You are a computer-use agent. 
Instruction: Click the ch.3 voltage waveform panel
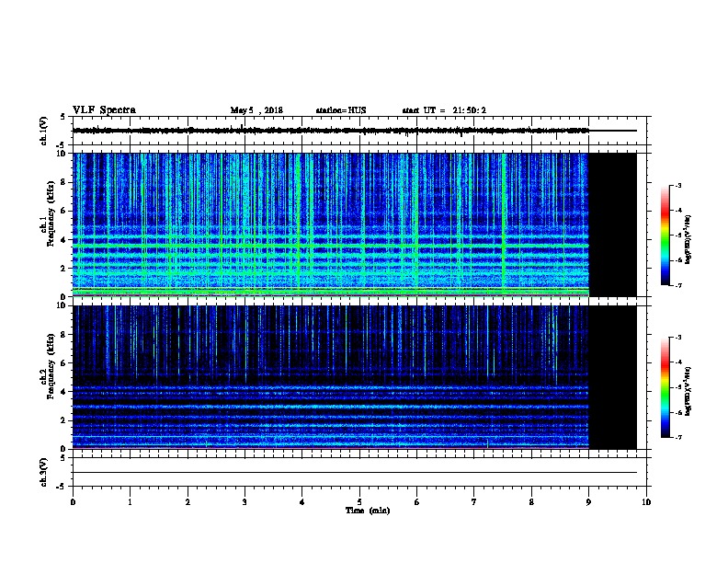coord(359,472)
